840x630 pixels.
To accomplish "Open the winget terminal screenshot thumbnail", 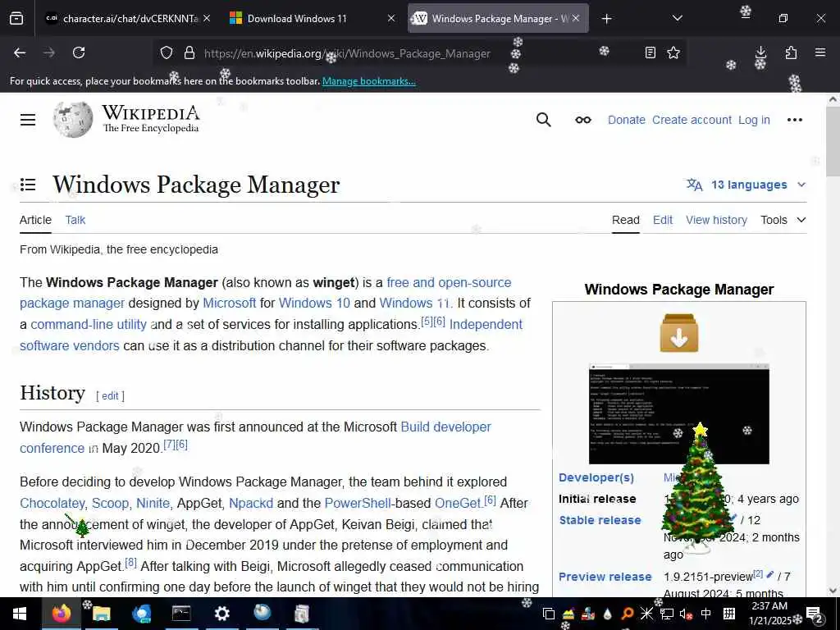I will coord(678,414).
